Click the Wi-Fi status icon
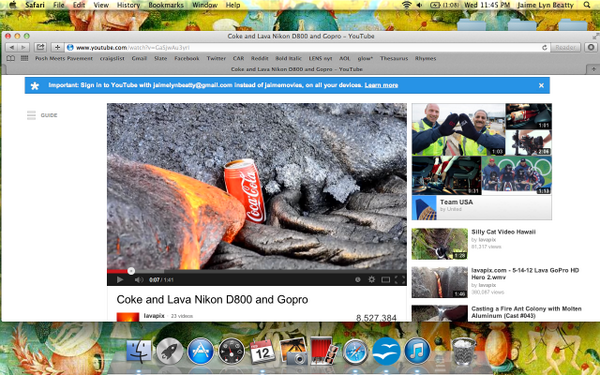 (407, 5)
